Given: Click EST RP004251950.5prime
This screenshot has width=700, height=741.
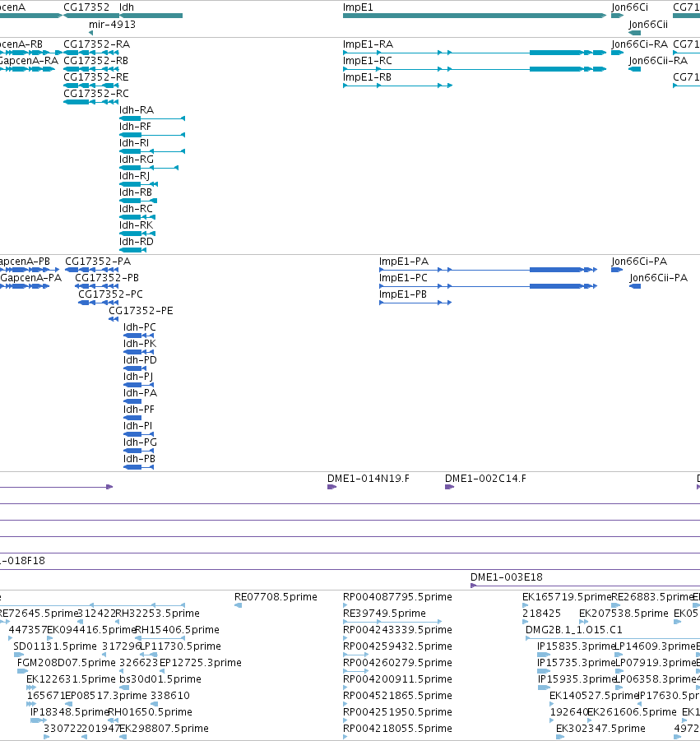Looking at the screenshot, I should (397, 712).
